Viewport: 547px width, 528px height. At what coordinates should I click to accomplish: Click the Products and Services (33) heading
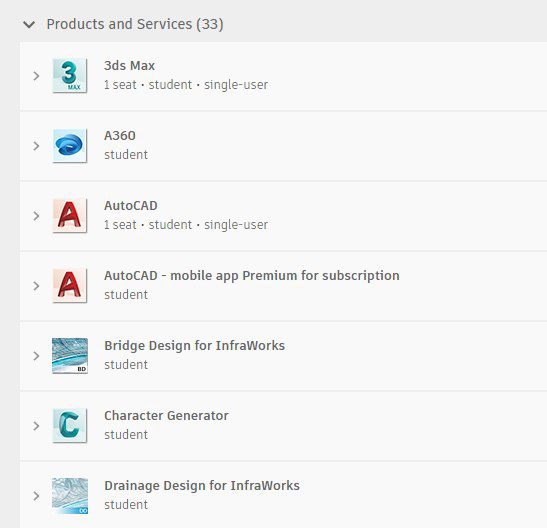point(135,24)
